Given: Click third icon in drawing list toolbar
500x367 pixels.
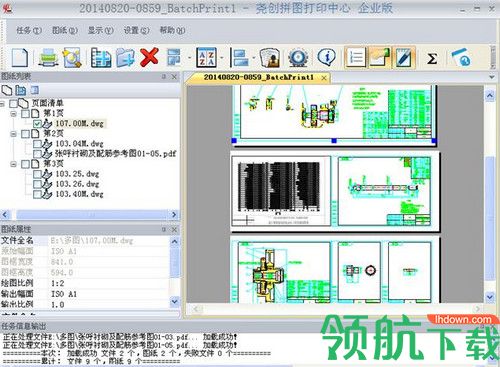Looking at the screenshot, I should tap(34, 90).
